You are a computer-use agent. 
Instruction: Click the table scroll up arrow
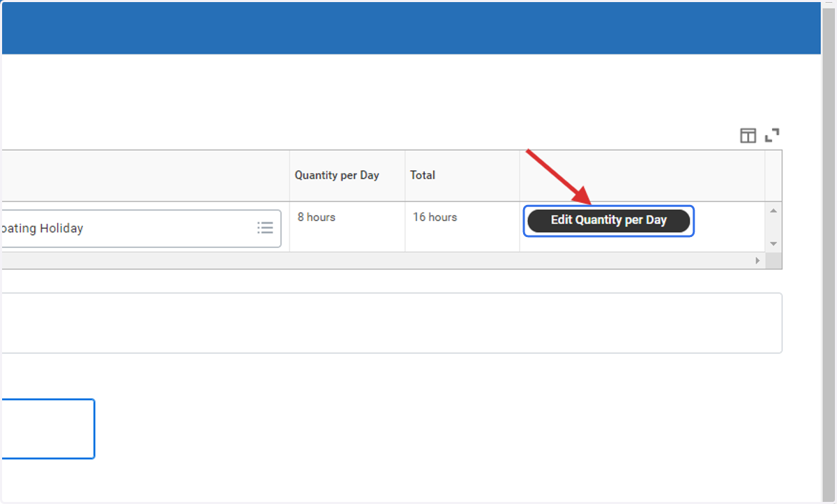773,211
